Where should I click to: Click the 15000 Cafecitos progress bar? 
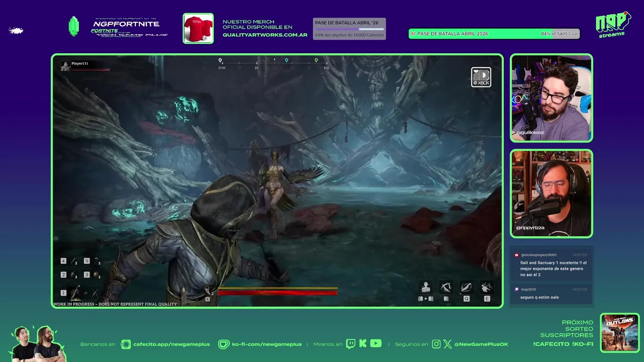click(349, 29)
